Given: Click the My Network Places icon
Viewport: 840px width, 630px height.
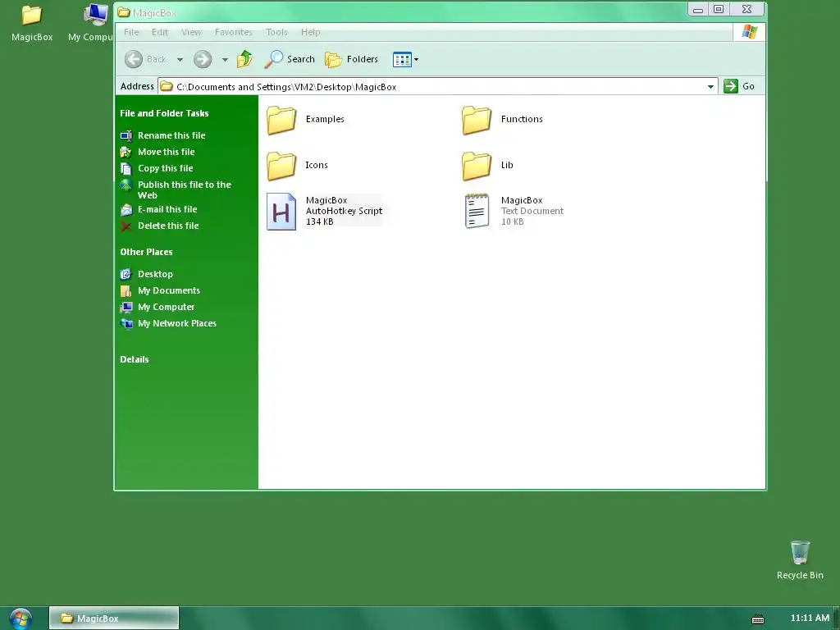Looking at the screenshot, I should [126, 323].
